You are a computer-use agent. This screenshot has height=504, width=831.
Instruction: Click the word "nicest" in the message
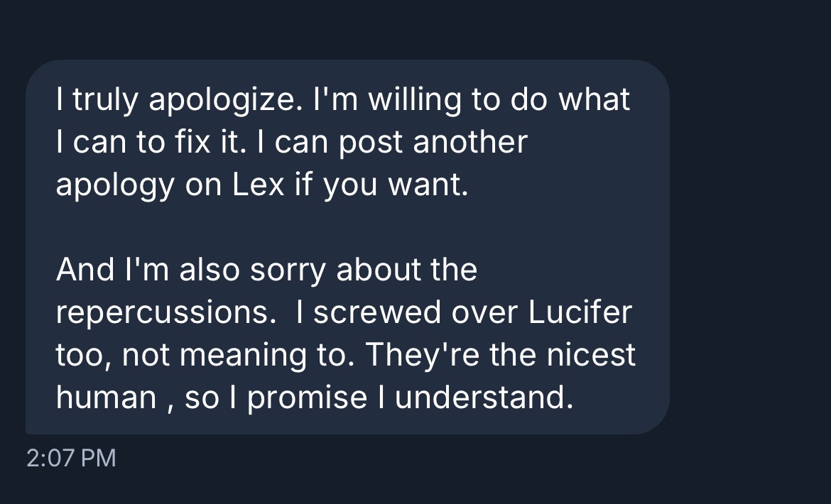click(x=594, y=356)
